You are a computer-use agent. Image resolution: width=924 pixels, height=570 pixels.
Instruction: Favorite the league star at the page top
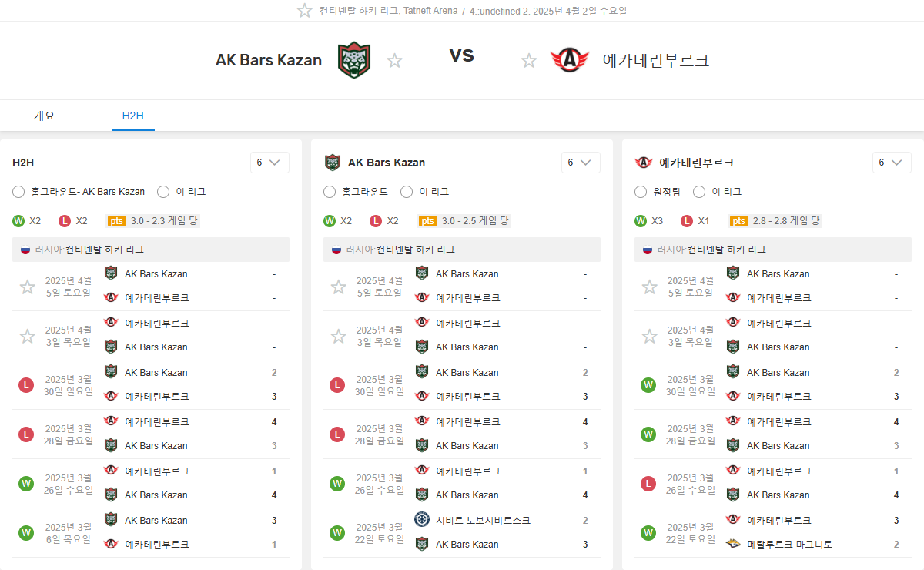[x=305, y=11]
